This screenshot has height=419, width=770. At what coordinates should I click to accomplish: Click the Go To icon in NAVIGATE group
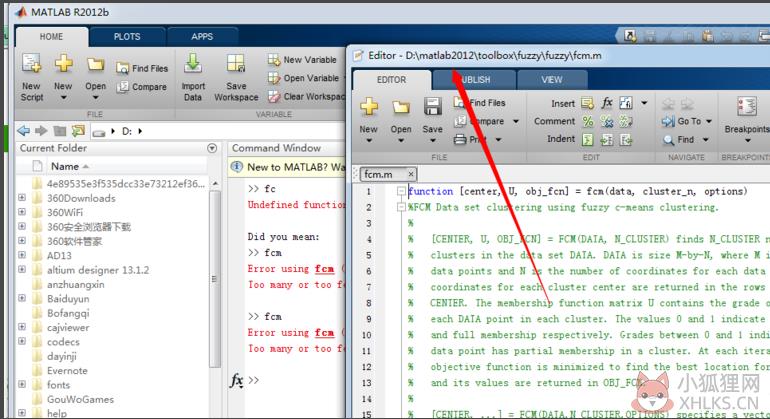pyautogui.click(x=668, y=121)
